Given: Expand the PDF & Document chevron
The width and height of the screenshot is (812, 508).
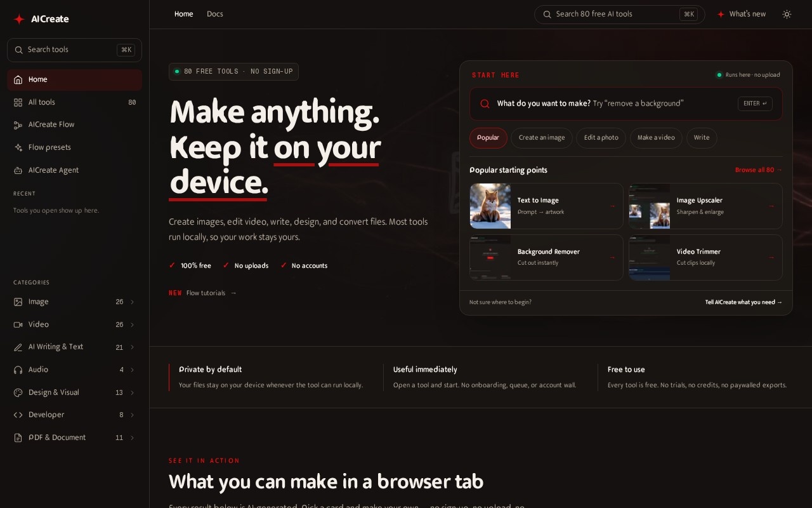Looking at the screenshot, I should 132,438.
